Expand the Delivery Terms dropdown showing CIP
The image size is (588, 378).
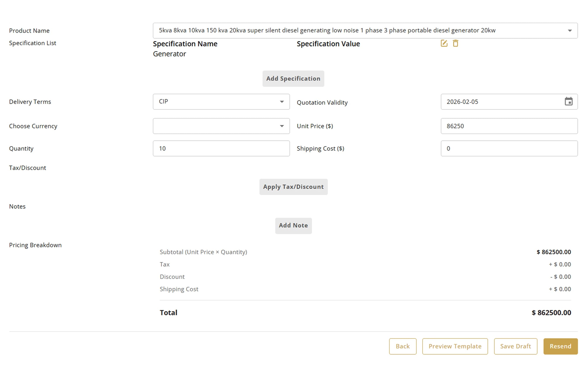[282, 102]
